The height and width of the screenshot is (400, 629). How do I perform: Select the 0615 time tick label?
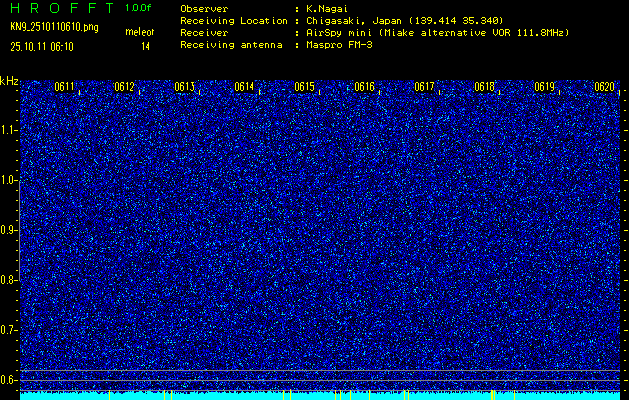pyautogui.click(x=304, y=87)
